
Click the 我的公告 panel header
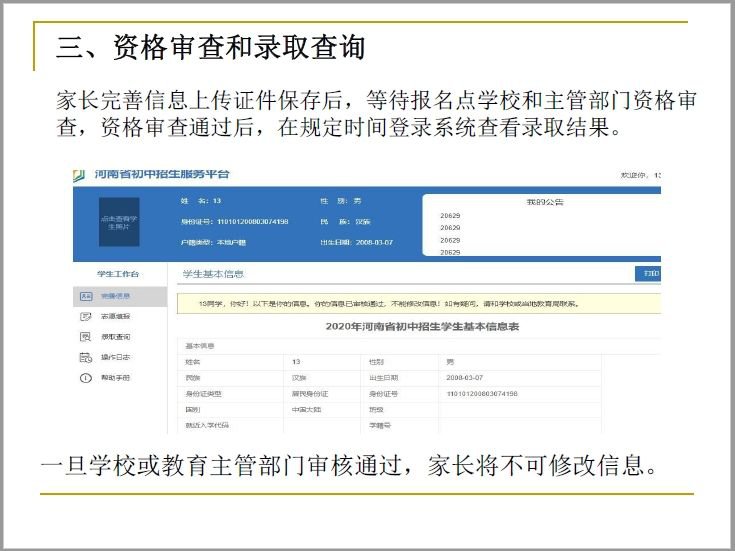pos(545,201)
